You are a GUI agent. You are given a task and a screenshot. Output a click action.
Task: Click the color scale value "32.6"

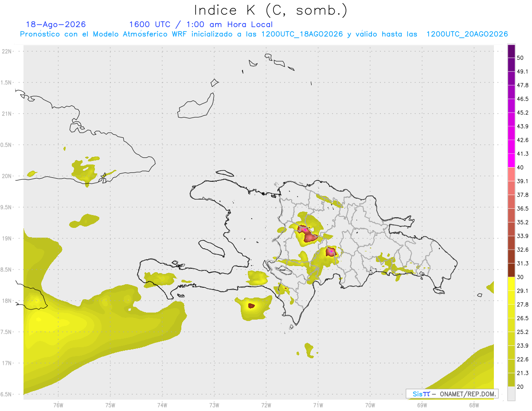[x=522, y=250]
